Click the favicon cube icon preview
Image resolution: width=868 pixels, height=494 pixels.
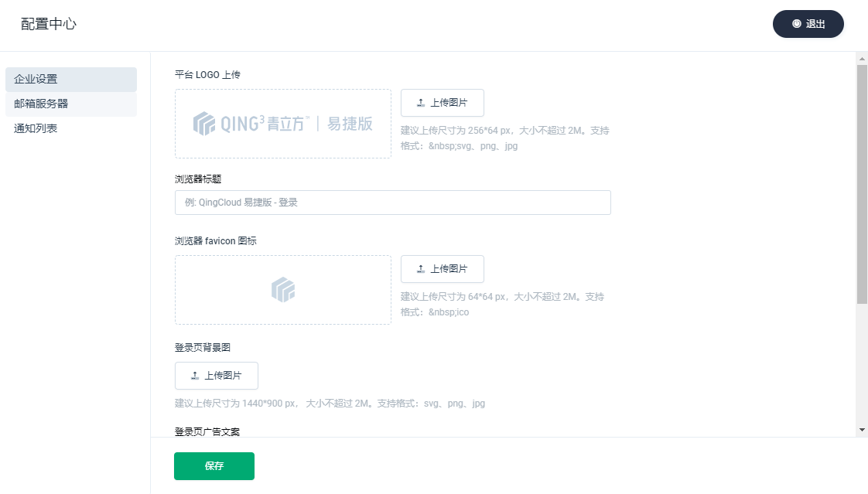(283, 290)
